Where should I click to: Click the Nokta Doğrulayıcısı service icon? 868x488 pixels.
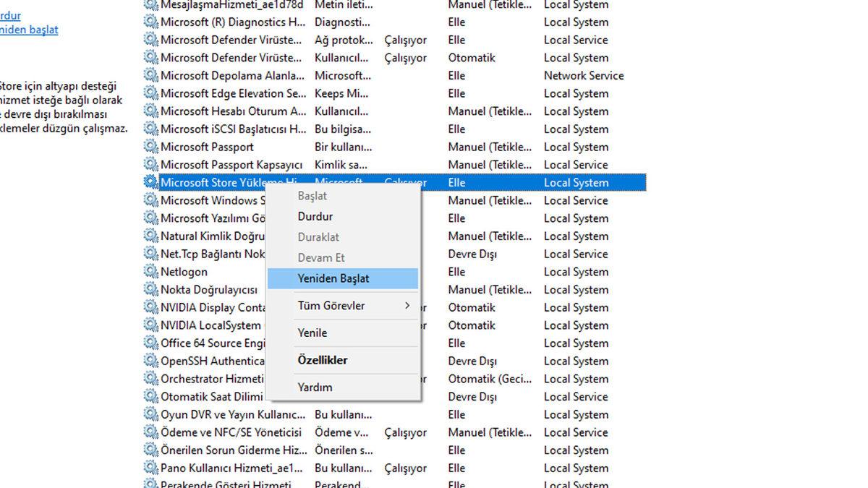(151, 289)
